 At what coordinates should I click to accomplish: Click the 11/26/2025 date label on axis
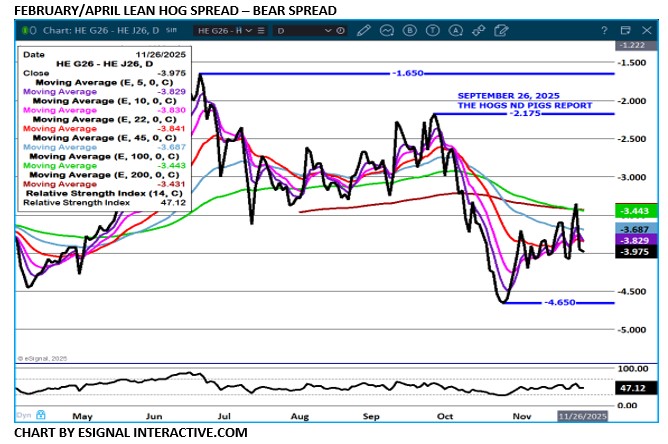click(x=582, y=415)
